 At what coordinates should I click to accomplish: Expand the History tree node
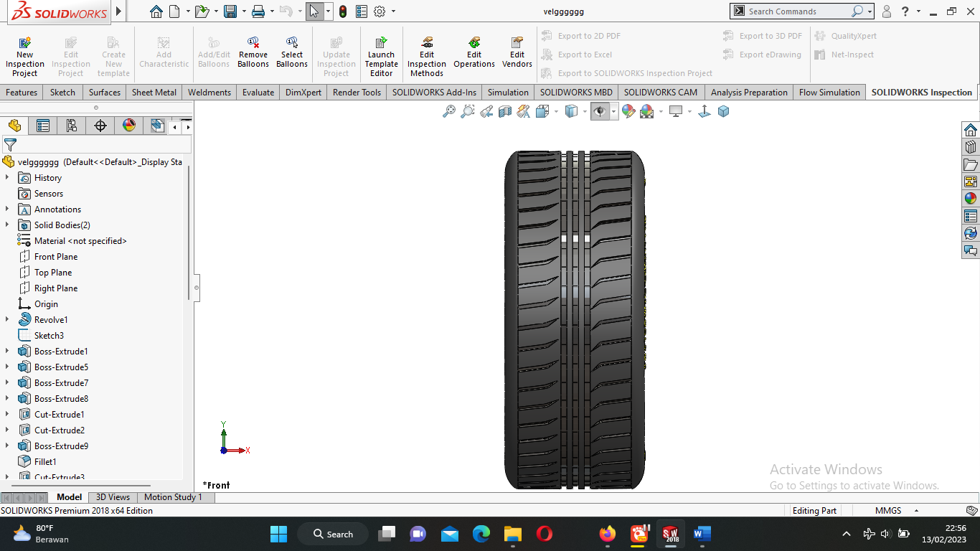[7, 178]
